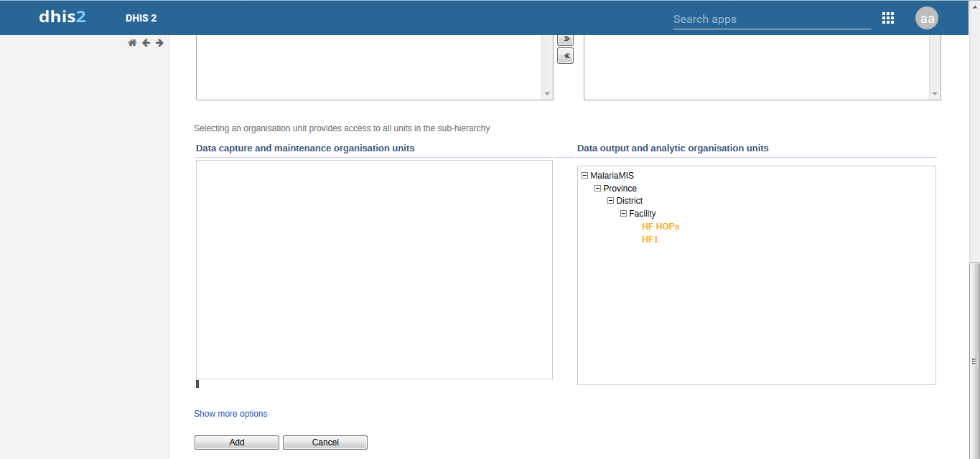The height and width of the screenshot is (459, 980).
Task: Open the Show more options link
Action: [230, 414]
